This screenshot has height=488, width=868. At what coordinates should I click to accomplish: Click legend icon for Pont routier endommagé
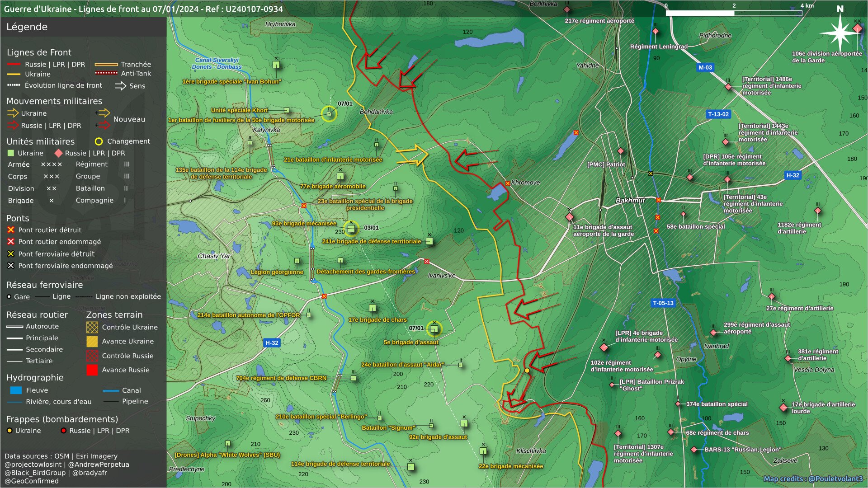pyautogui.click(x=11, y=242)
